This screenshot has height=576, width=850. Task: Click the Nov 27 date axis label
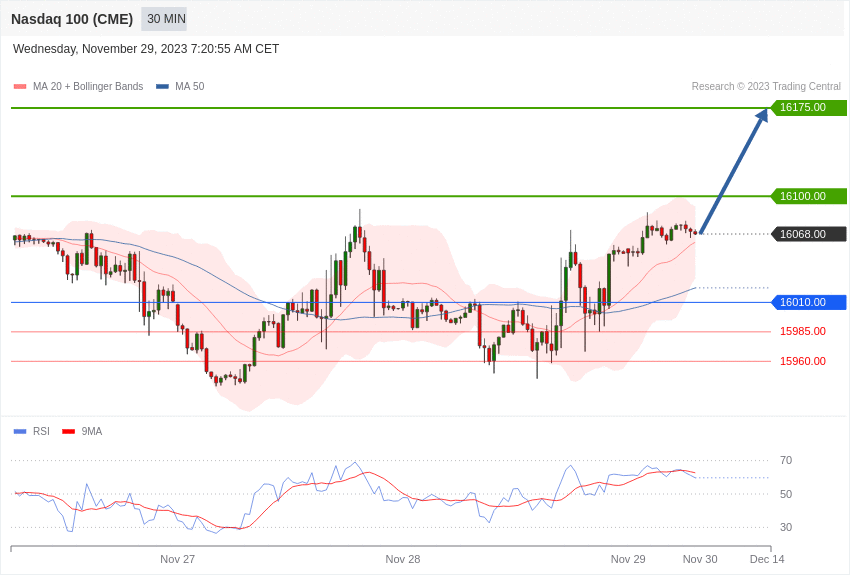click(177, 559)
